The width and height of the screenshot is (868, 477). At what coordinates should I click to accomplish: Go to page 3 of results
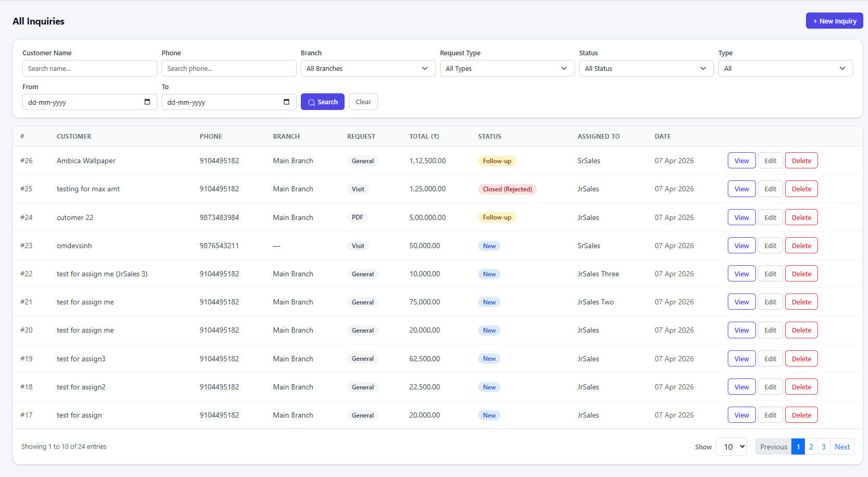[x=824, y=447]
